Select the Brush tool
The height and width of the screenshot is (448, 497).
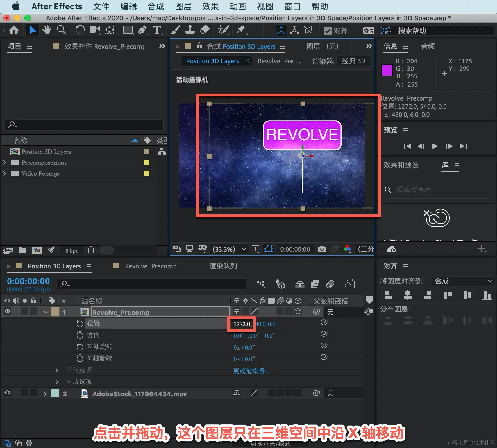point(175,30)
